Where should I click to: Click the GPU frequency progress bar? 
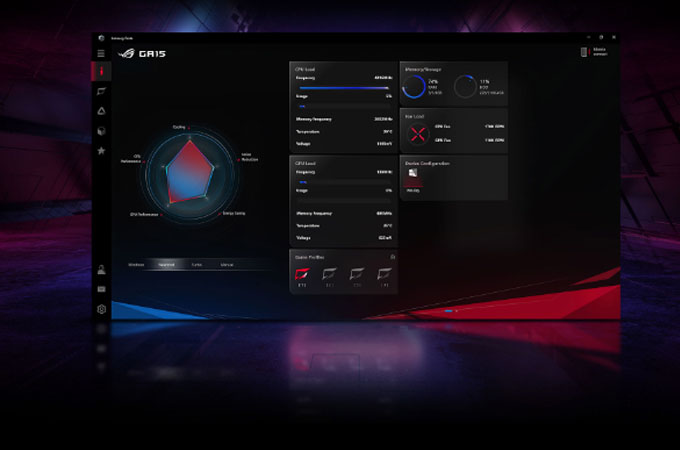click(x=344, y=182)
